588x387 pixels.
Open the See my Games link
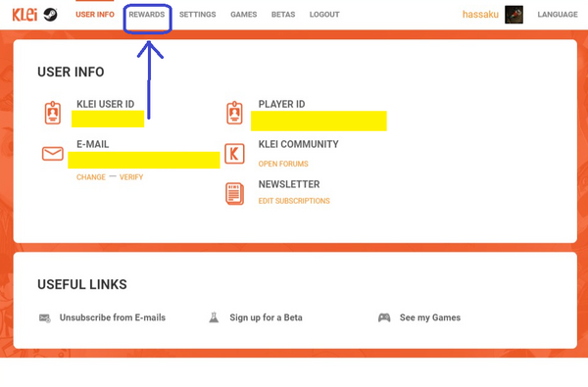(x=430, y=317)
